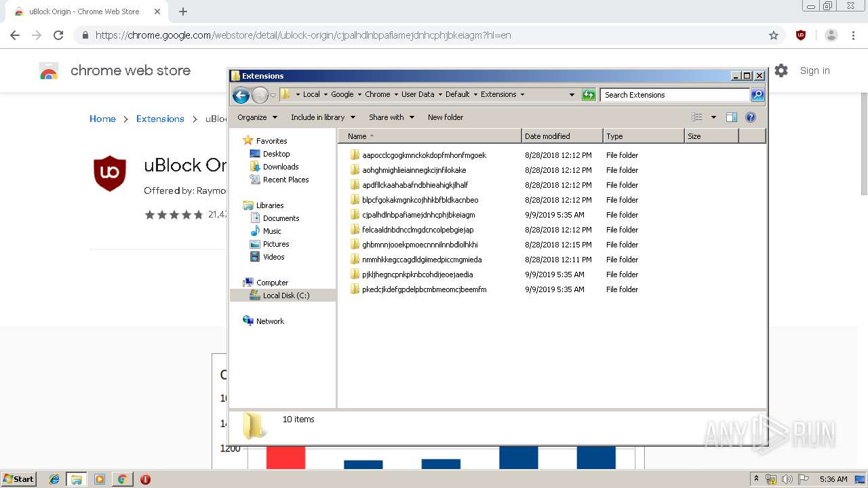Open the Chrome profile avatar icon
Image resolution: width=868 pixels, height=488 pixels.
(831, 35)
